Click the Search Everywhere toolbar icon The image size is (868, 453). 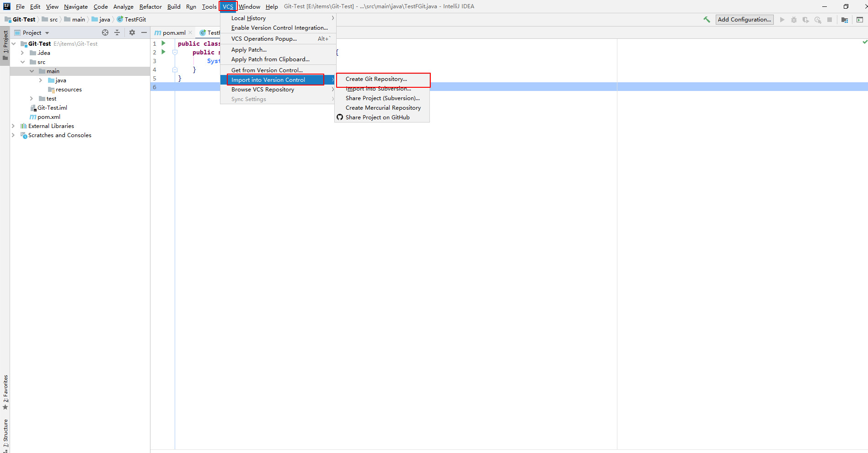coord(860,20)
